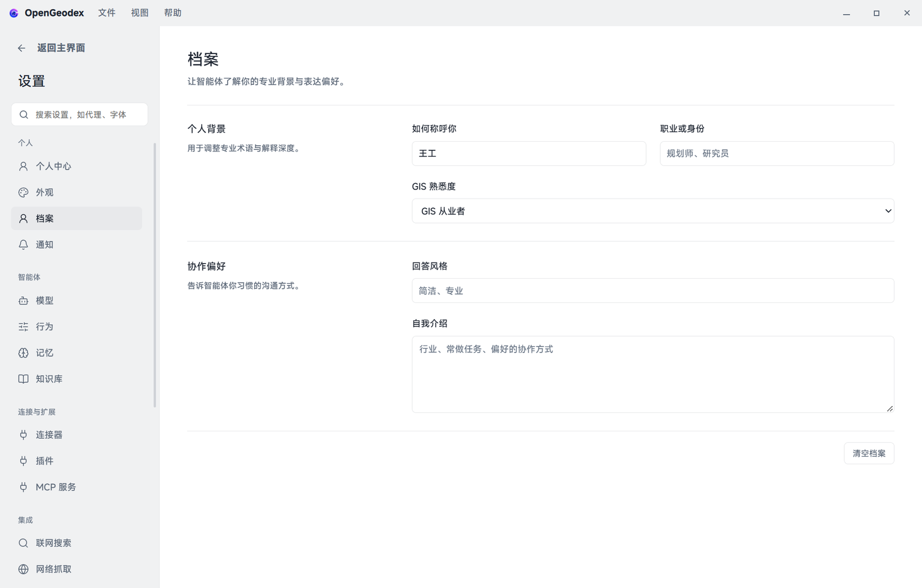The width and height of the screenshot is (922, 588).
Task: Maximize the OpenGeodex window
Action: click(876, 13)
